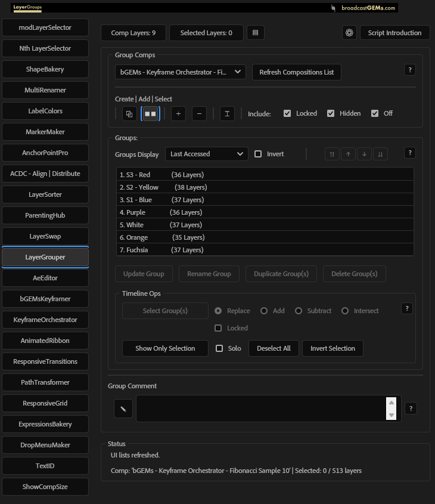
Task: Open help for Groups Display
Action: click(410, 153)
